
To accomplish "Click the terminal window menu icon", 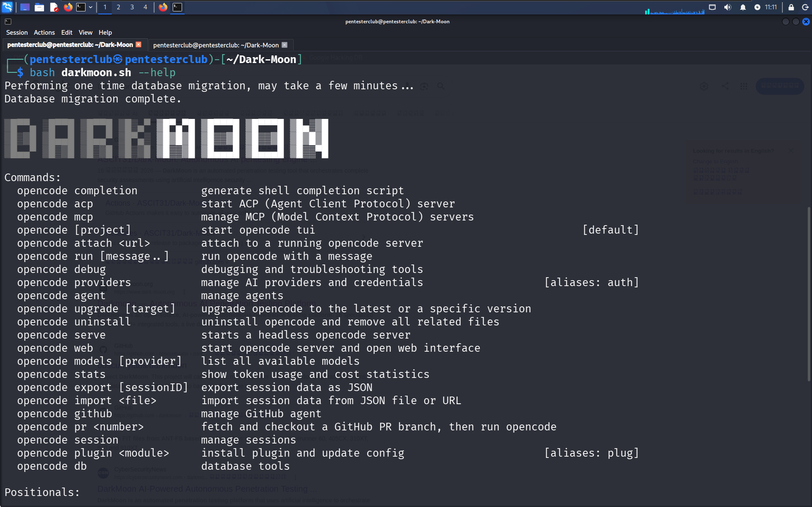I will point(8,22).
